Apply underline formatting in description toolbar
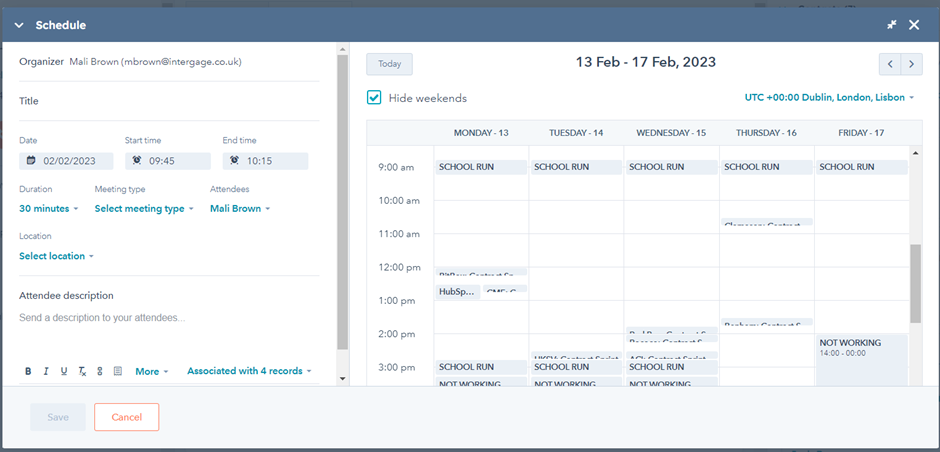 (64, 372)
